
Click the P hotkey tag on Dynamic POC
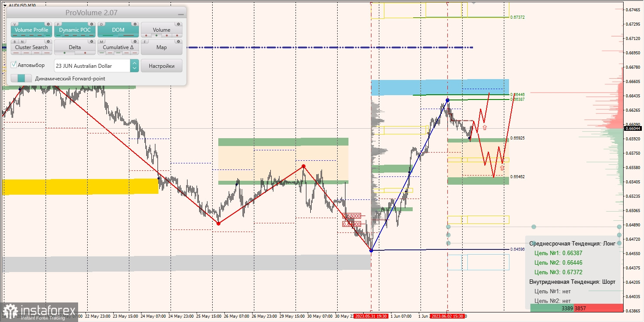pyautogui.click(x=58, y=24)
